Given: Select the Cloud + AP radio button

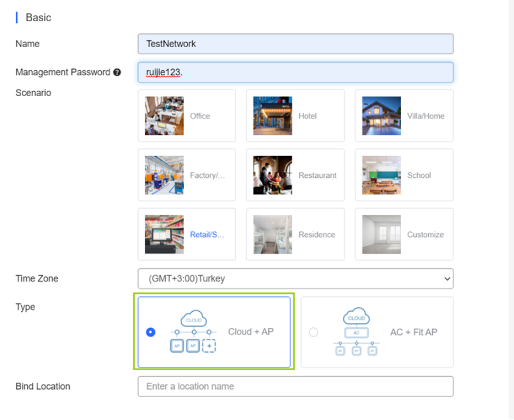Looking at the screenshot, I should coord(151,332).
